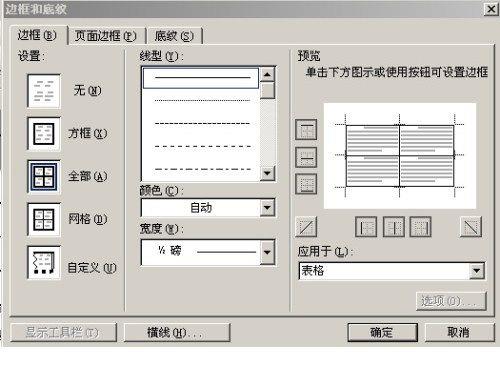Toggle the diagonal down border button
Viewport: 500px width, 366px height.
pos(471,227)
